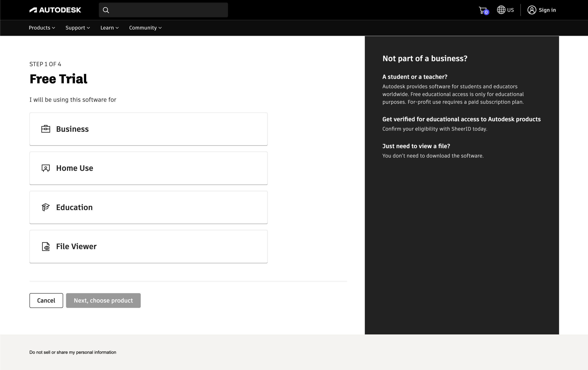Click Get verified for educational access heading
The width and height of the screenshot is (588, 370).
[x=461, y=119]
